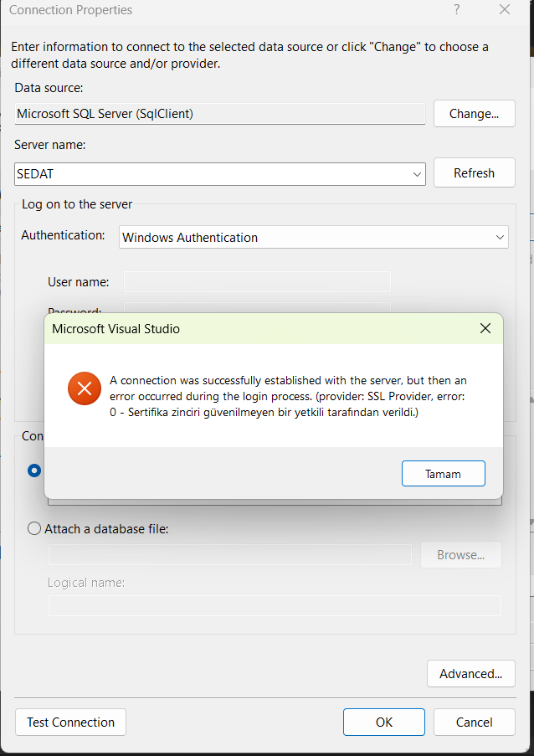Select the 'Attach a database file' radio button
The width and height of the screenshot is (534, 756).
tap(34, 529)
